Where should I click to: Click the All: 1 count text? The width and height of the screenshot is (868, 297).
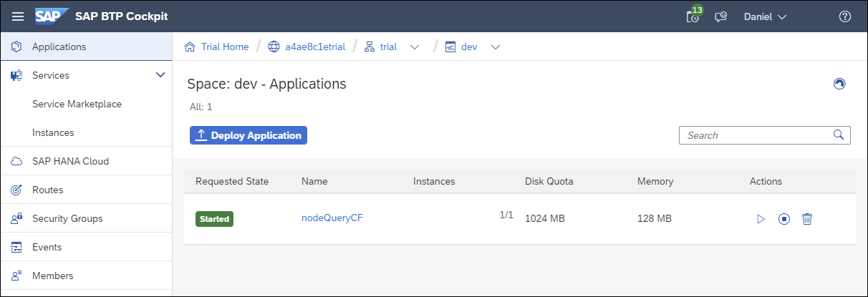click(x=200, y=107)
